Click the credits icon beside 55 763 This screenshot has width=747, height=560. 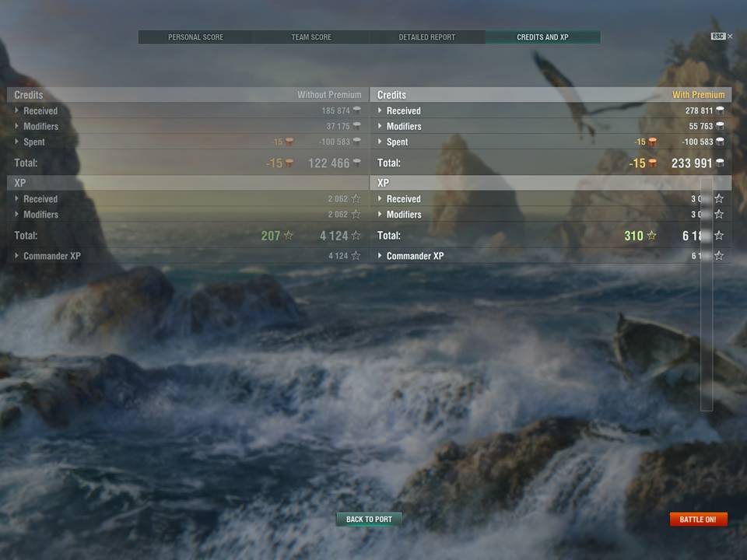[720, 126]
